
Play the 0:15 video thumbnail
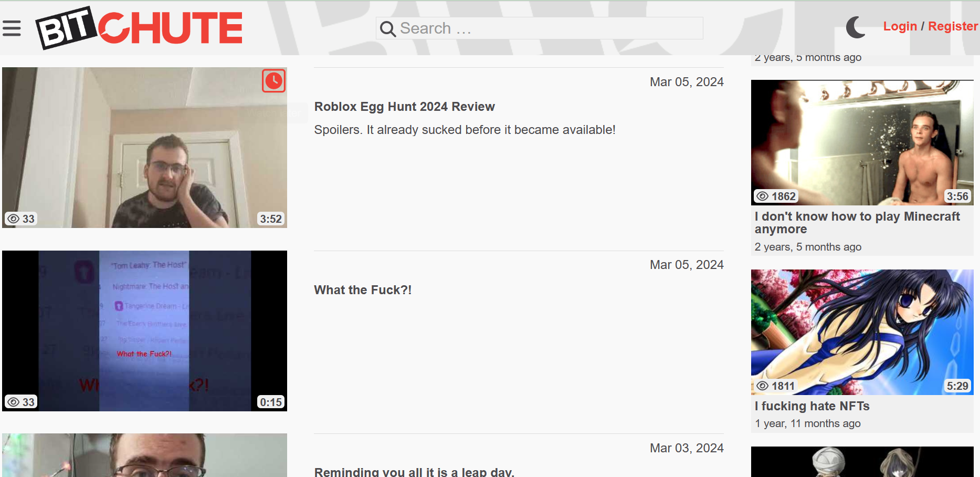pos(144,330)
